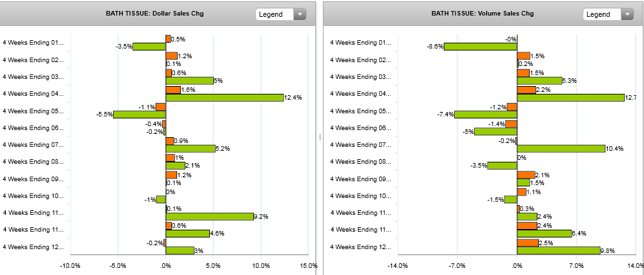This screenshot has width=644, height=275.
Task: Select the -7.4% green bar in Volume Sales chart
Action: tap(486, 115)
